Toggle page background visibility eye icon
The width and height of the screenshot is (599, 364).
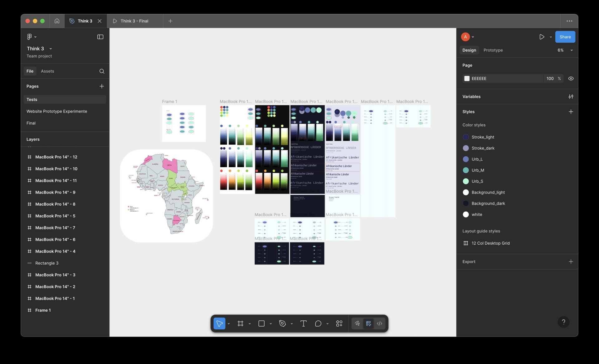[x=571, y=79]
